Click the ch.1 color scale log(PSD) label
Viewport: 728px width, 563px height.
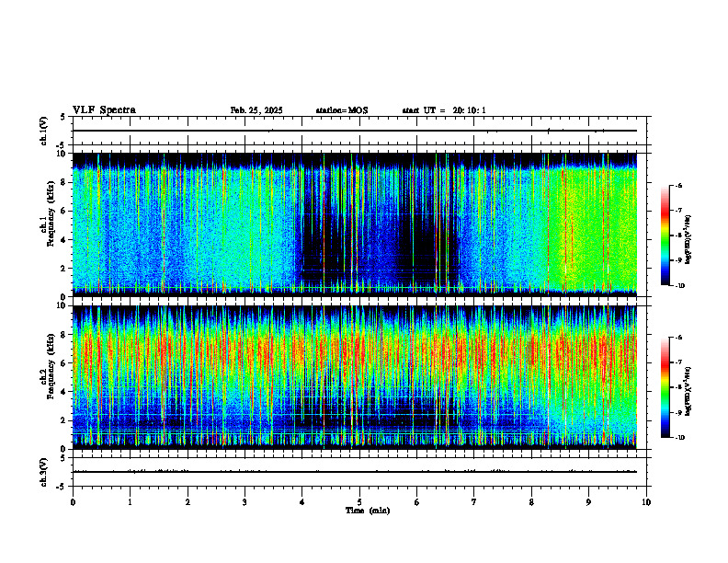coord(689,240)
